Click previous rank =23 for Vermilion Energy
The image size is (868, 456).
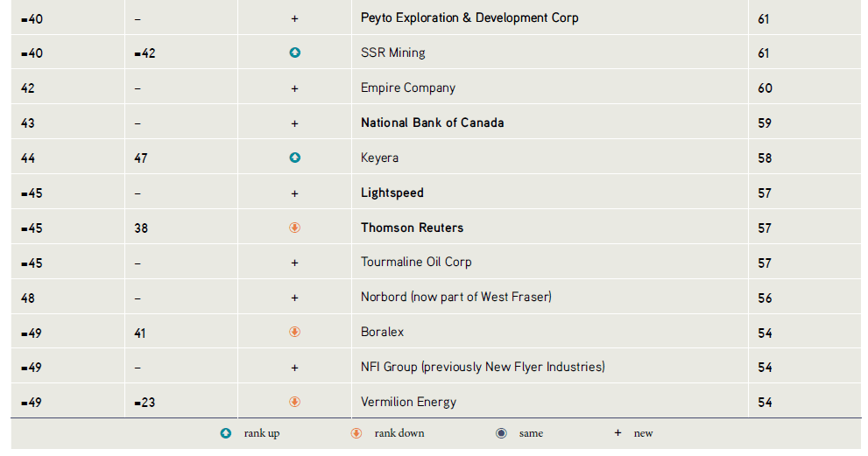point(145,403)
